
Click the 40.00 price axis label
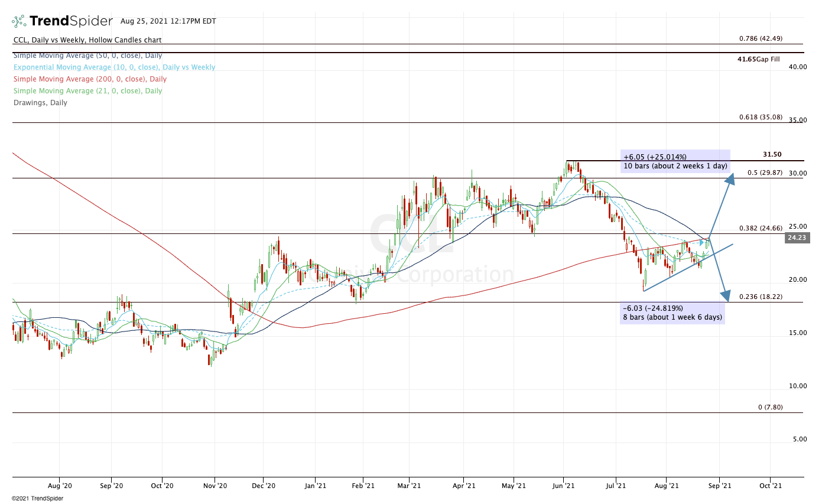tap(798, 67)
